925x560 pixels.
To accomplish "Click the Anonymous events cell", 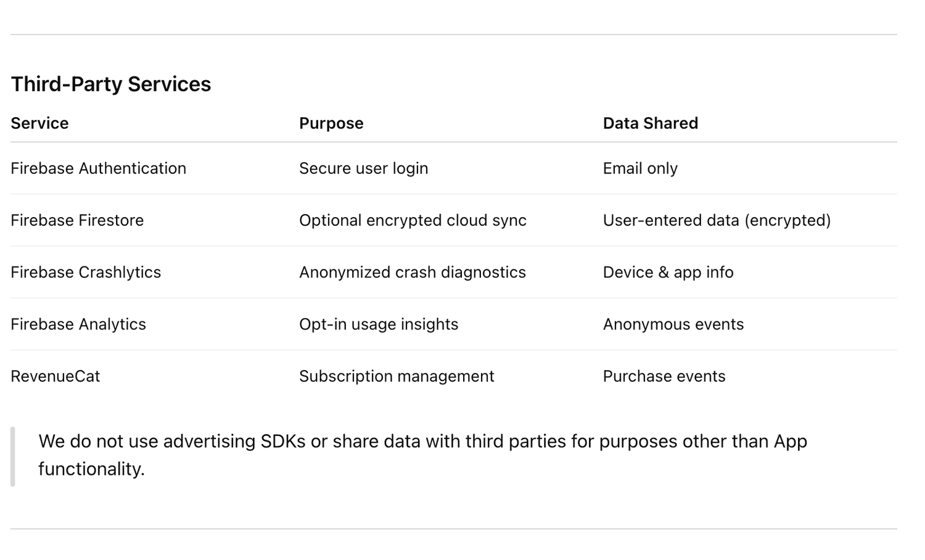I will click(673, 324).
